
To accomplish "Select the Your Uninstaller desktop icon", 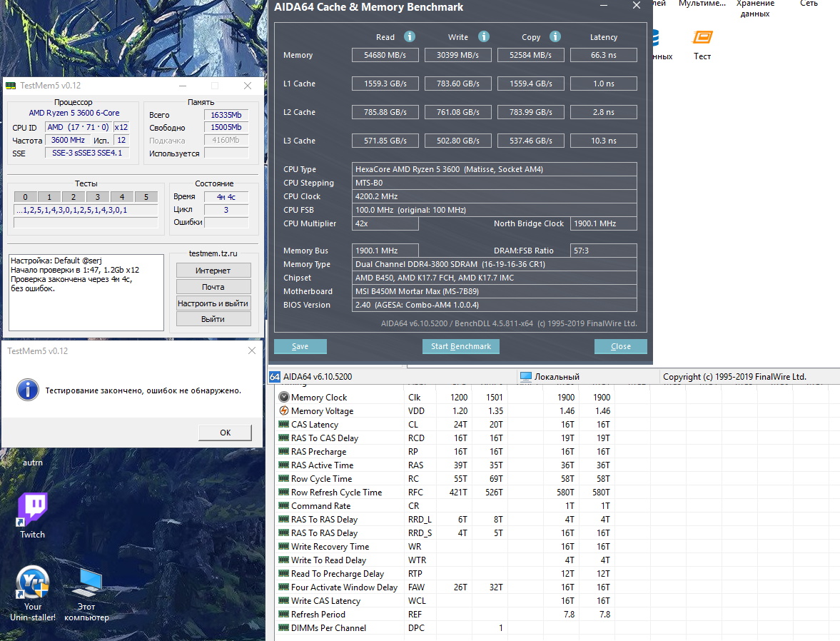I will pos(32,583).
